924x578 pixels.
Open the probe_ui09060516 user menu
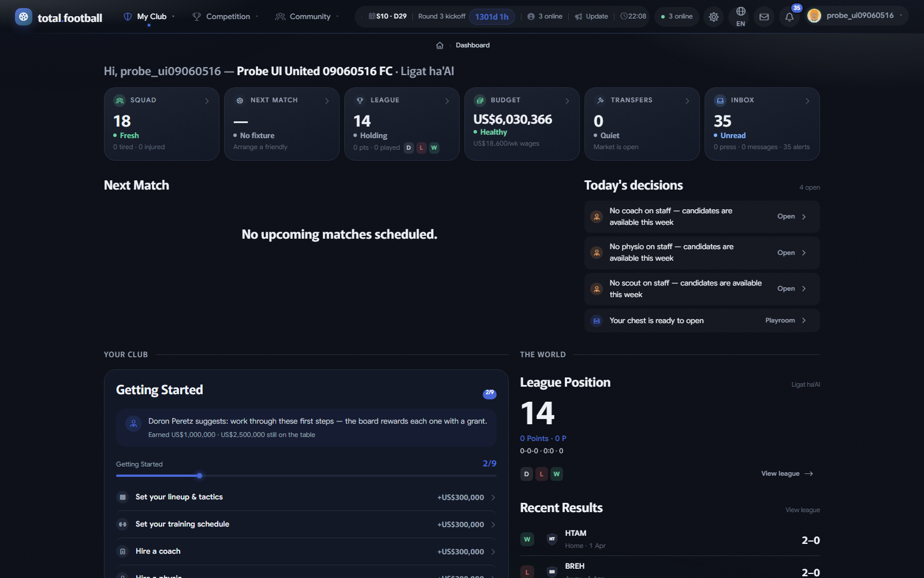click(x=856, y=16)
